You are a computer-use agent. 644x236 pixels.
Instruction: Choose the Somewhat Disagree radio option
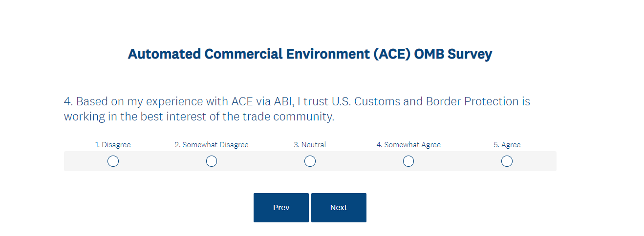212,161
